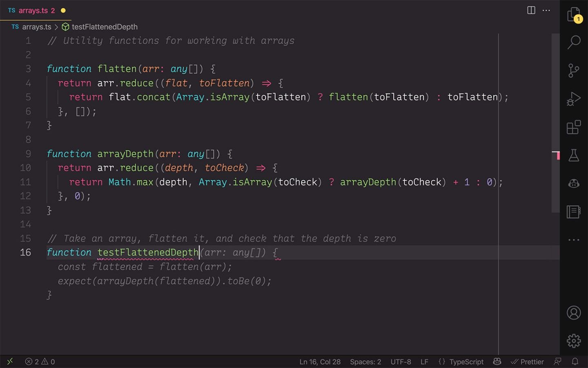Open the Testing flask view
Screen dimensions: 588x368
574,155
